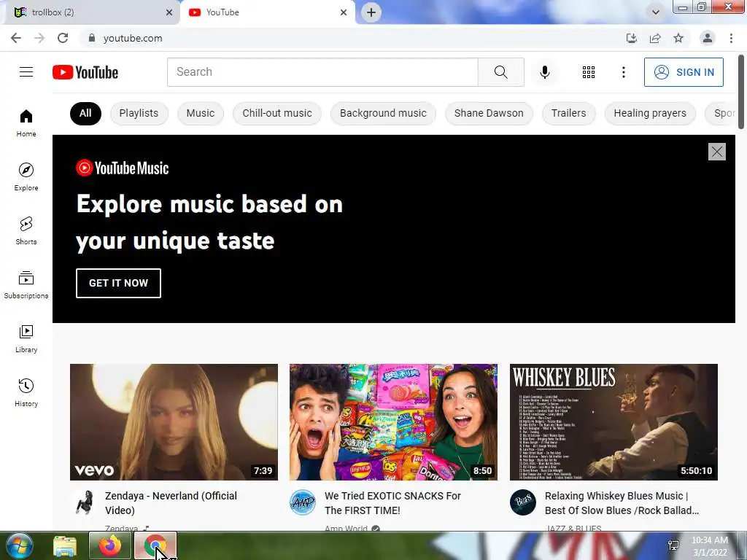Select the Music chip
The image size is (747, 560).
tap(200, 113)
